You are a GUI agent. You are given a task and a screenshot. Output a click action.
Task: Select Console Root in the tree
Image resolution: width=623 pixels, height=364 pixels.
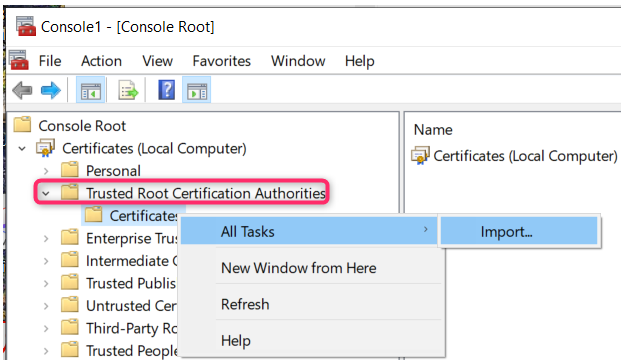tap(82, 126)
